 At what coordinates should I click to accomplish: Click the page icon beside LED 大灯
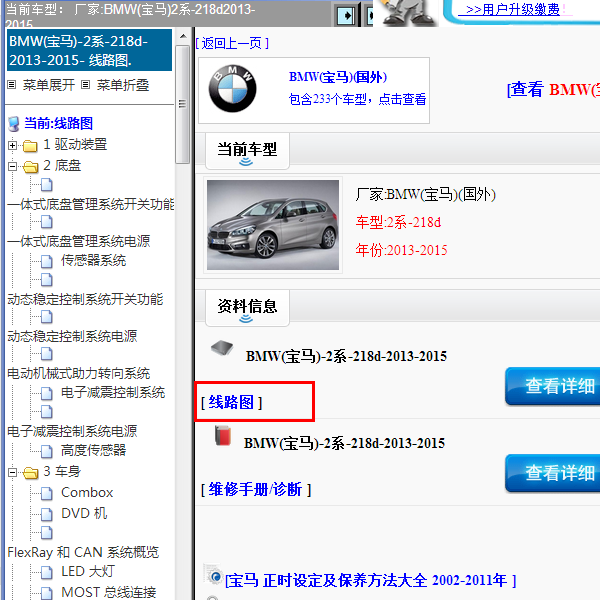[x=46, y=572]
